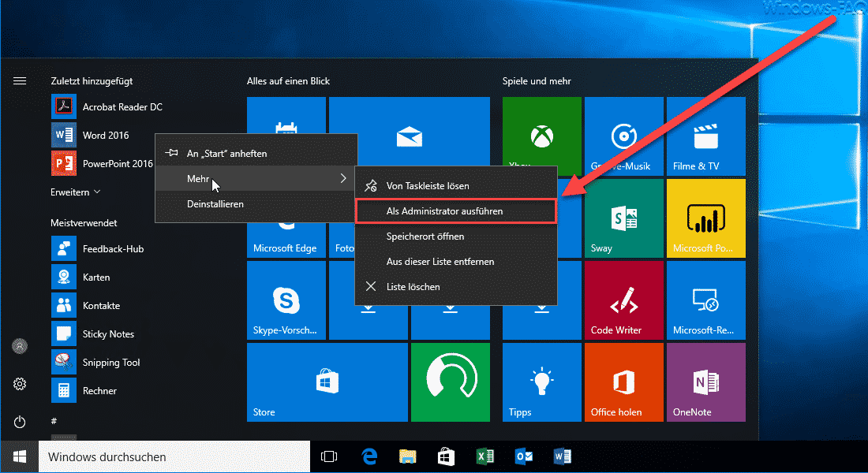
Task: Choose Deinstallieren from the context menu
Action: (256, 203)
